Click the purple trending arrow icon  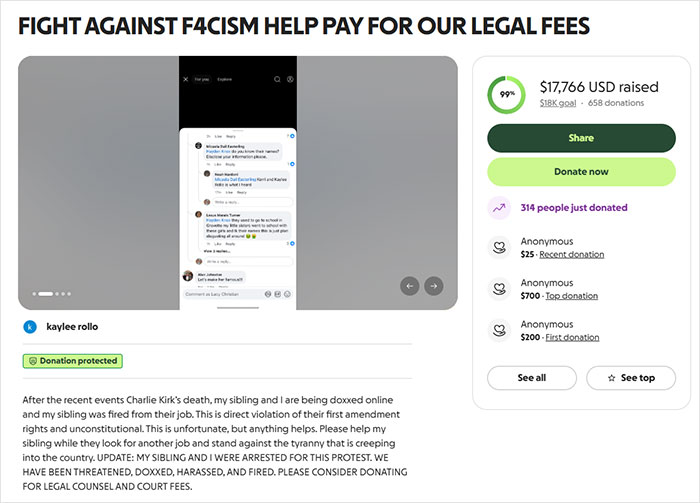click(x=499, y=208)
